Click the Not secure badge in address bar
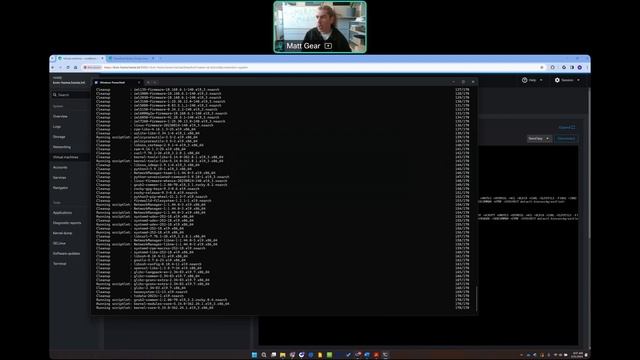Viewport: 640px width, 360px height. click(93, 67)
